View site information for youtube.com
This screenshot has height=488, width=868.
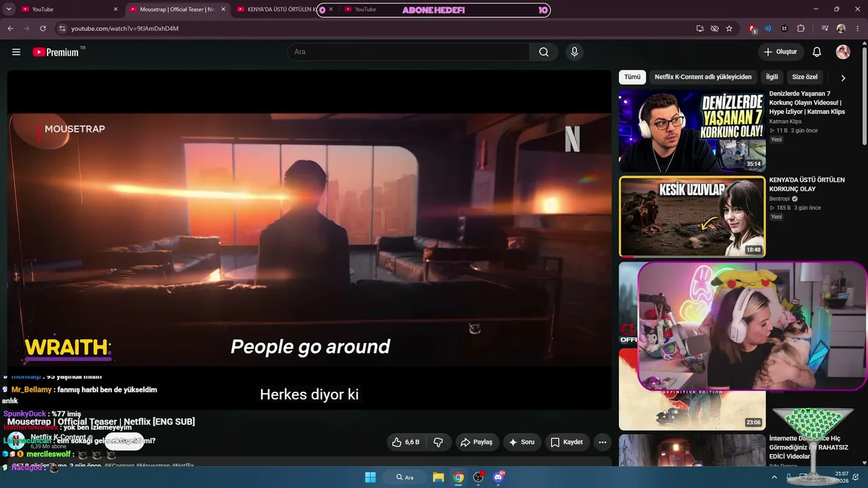(x=62, y=28)
